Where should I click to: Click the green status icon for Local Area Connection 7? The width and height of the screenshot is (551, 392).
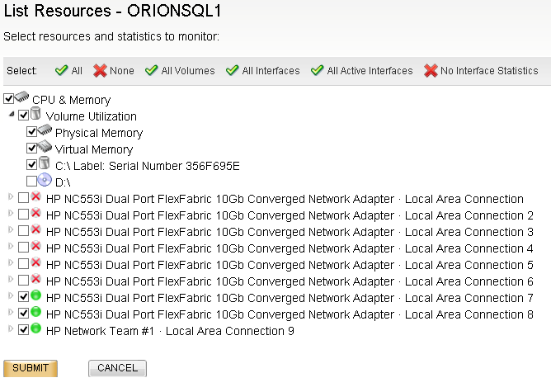pos(35,295)
